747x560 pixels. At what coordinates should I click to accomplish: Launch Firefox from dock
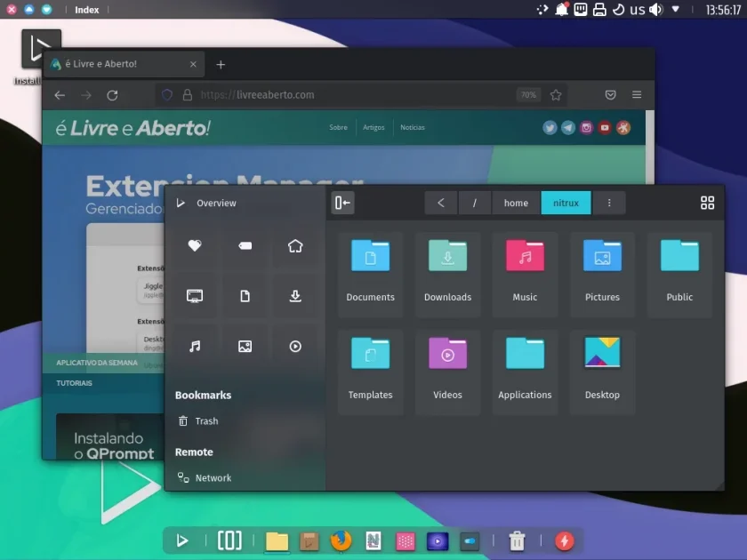point(341,541)
